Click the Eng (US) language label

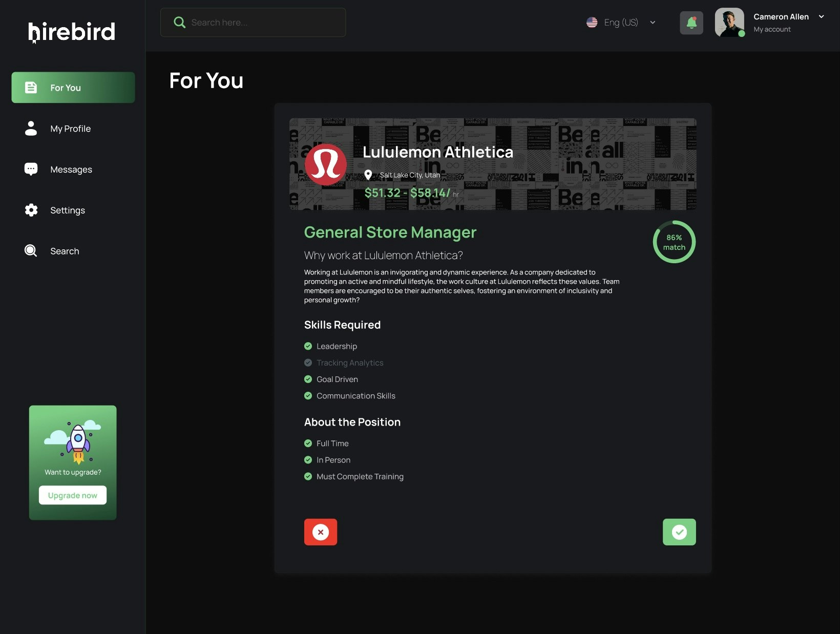(621, 23)
